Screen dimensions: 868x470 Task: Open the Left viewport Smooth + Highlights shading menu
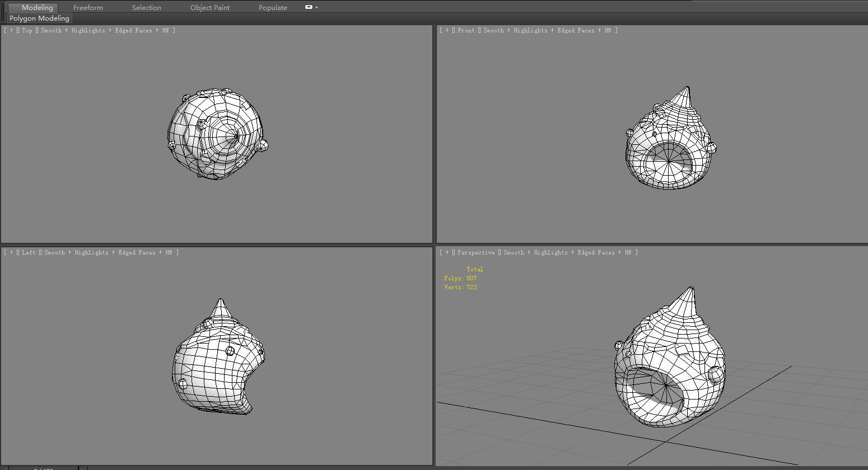[x=108, y=252]
